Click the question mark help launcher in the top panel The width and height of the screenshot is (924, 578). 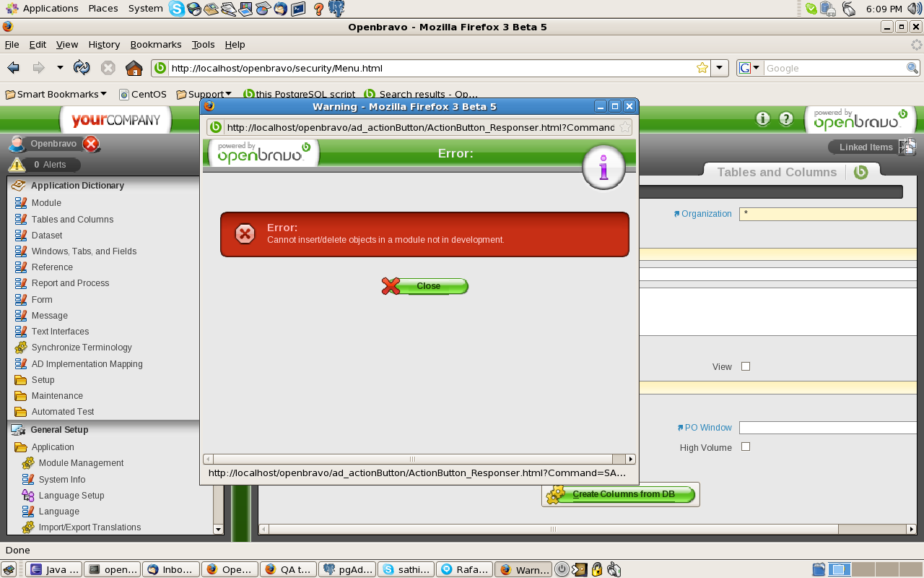318,9
